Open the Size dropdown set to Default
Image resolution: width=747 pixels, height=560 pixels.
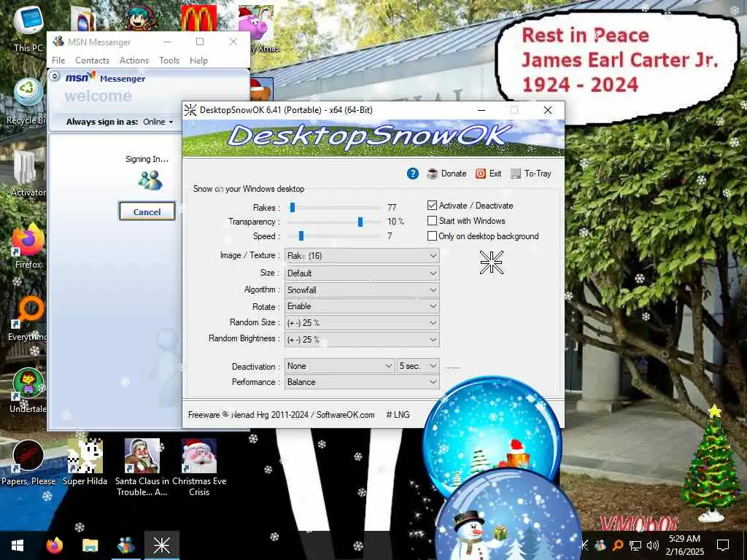coord(362,273)
